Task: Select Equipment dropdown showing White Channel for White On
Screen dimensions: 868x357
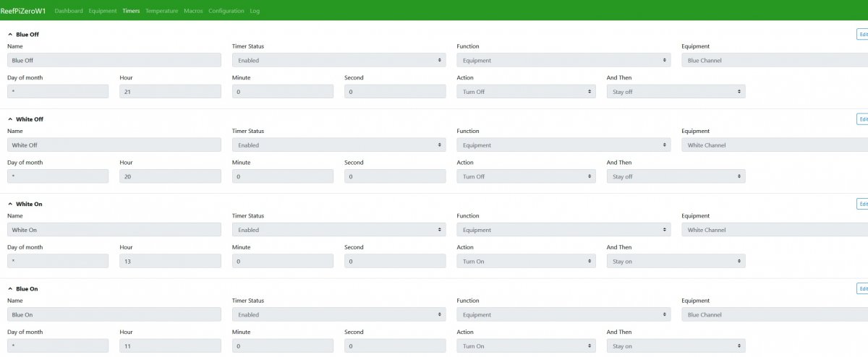Action: point(775,230)
